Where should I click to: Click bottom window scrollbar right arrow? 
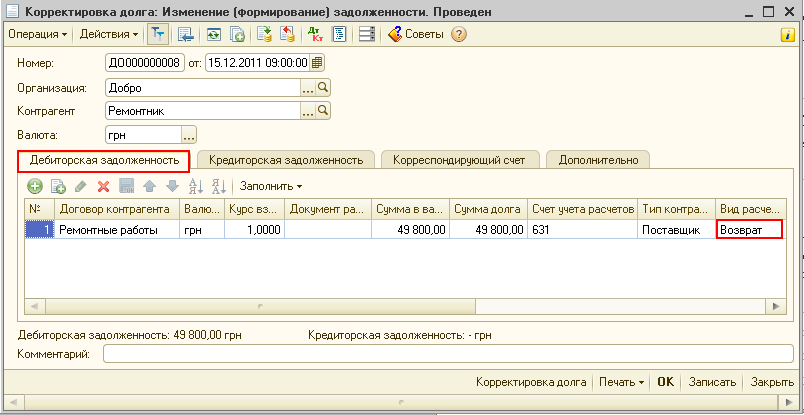pyautogui.click(x=788, y=402)
